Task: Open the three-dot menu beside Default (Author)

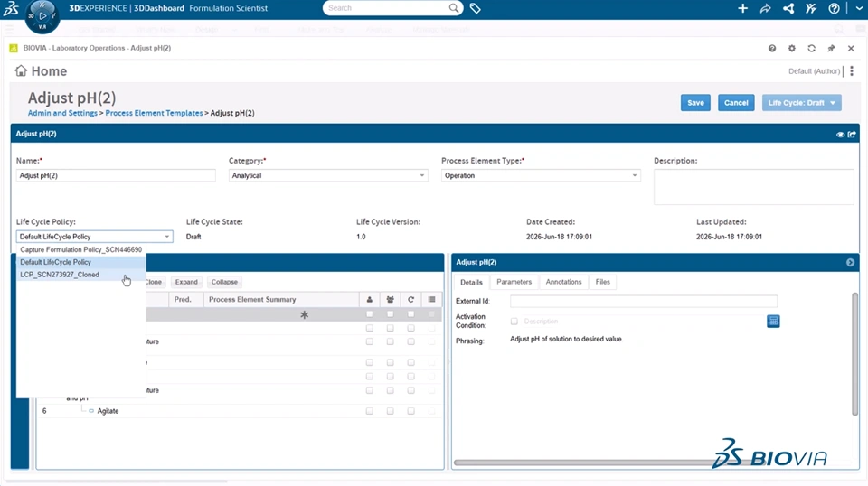Action: [852, 70]
